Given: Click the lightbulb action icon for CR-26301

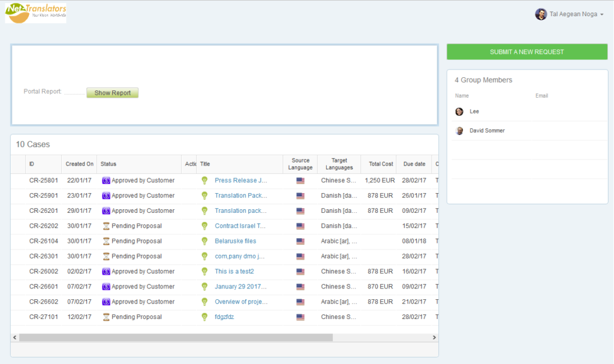Looking at the screenshot, I should click(204, 256).
